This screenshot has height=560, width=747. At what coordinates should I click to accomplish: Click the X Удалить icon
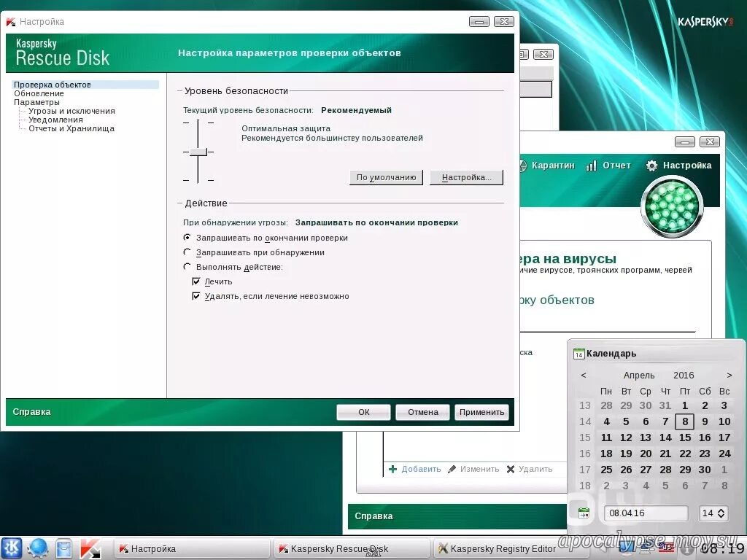(x=510, y=469)
